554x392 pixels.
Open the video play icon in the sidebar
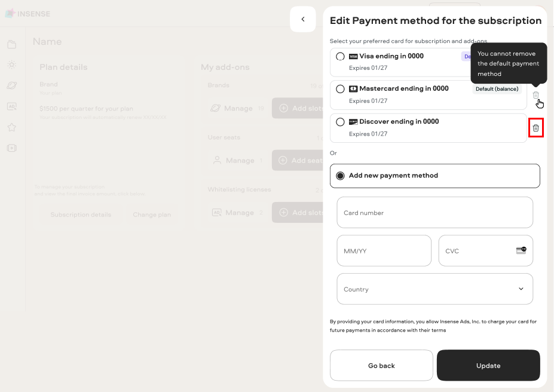coord(12,148)
